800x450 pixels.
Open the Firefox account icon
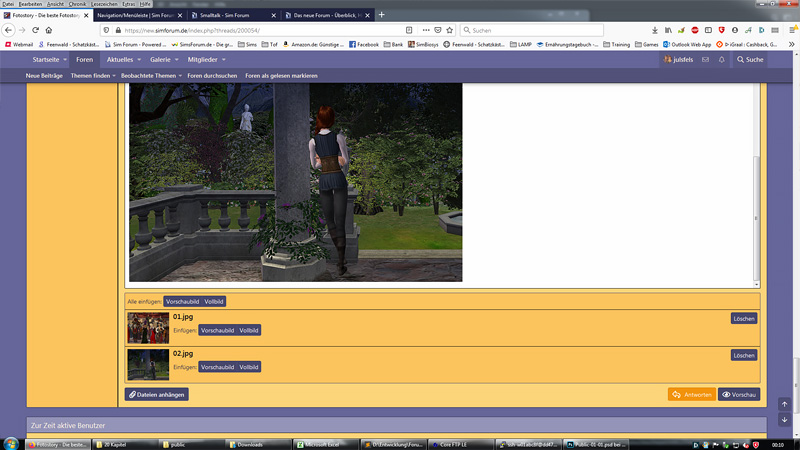[734, 31]
